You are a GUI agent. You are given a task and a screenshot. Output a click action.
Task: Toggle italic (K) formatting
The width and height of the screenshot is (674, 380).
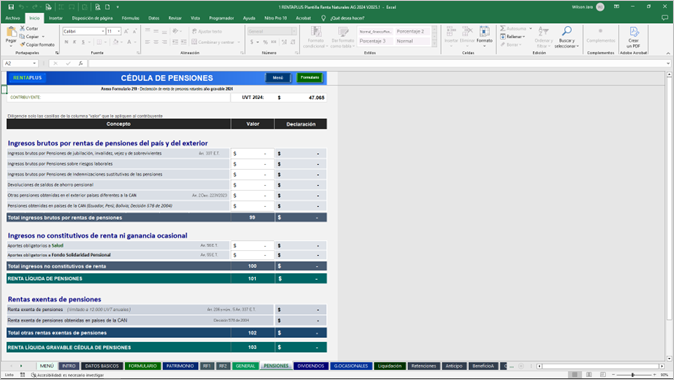tap(74, 42)
